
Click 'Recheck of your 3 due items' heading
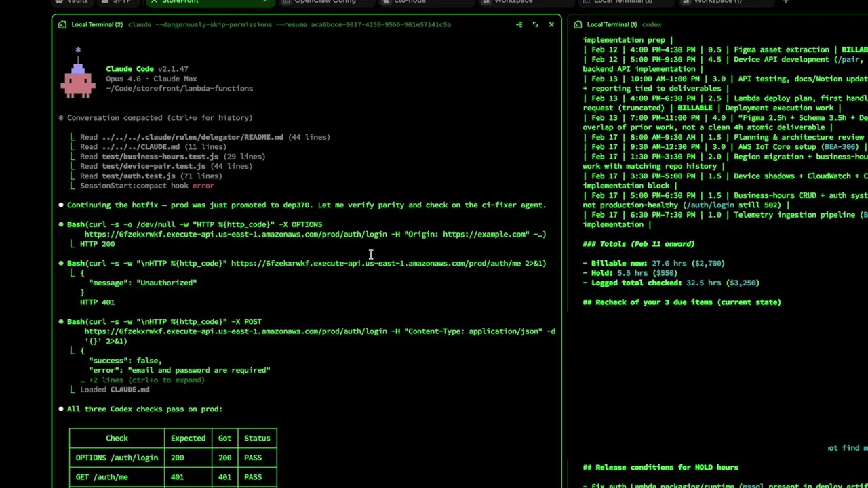pyautogui.click(x=682, y=302)
